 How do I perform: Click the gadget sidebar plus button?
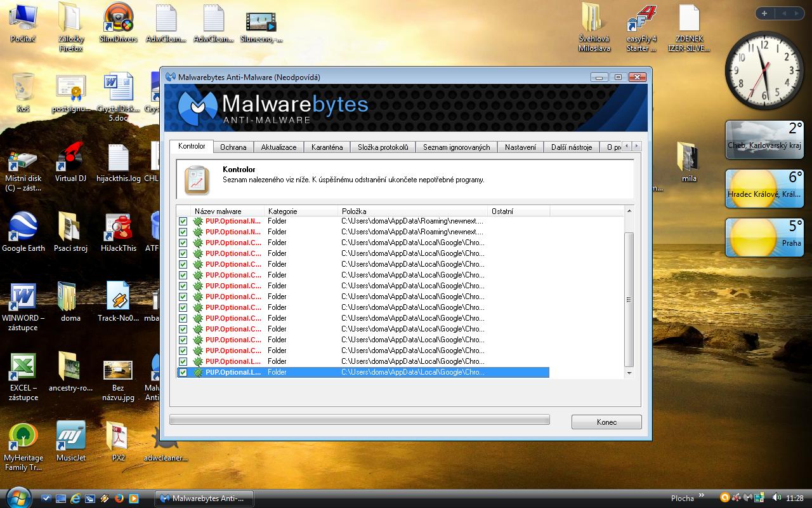pyautogui.click(x=764, y=13)
